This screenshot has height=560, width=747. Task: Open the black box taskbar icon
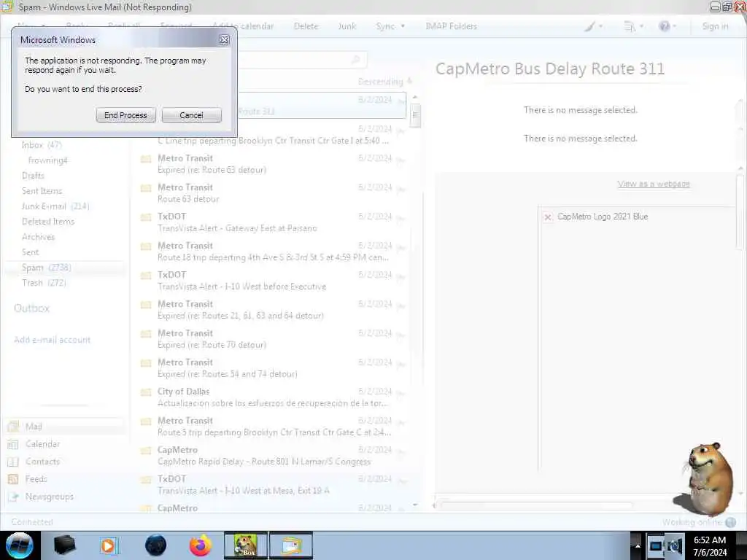click(64, 545)
